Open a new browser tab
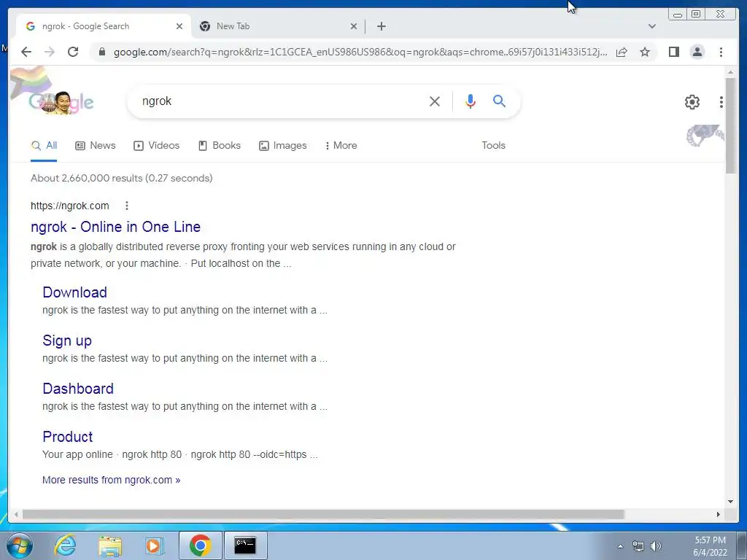This screenshot has width=747, height=560. (381, 26)
